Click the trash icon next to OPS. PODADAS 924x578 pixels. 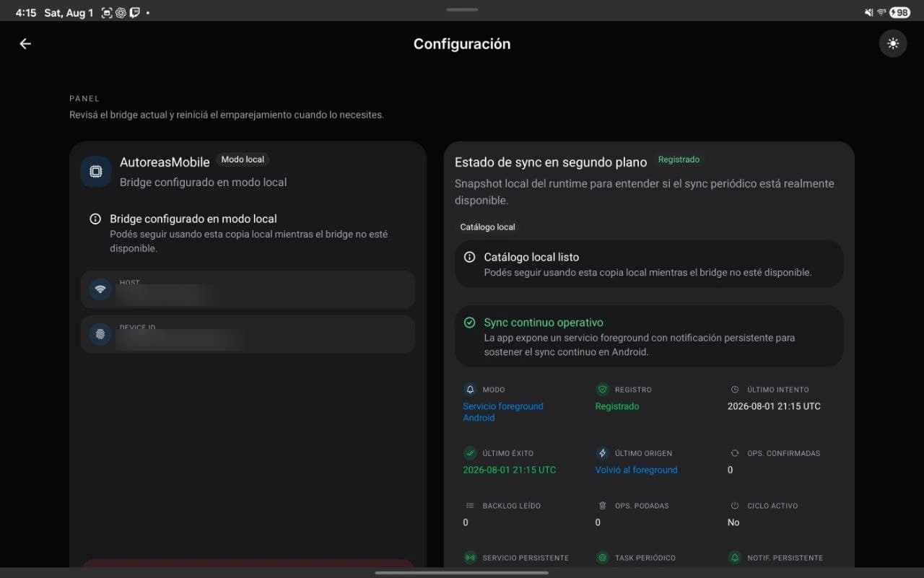click(602, 506)
